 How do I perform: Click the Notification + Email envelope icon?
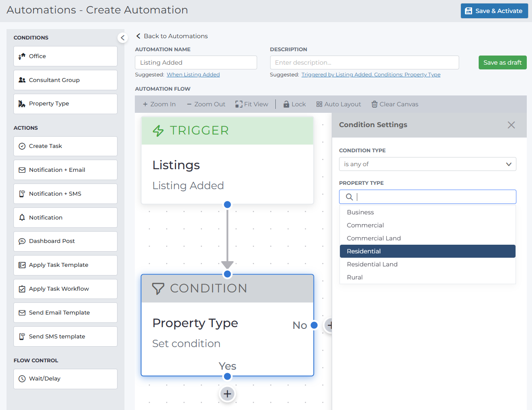22,170
